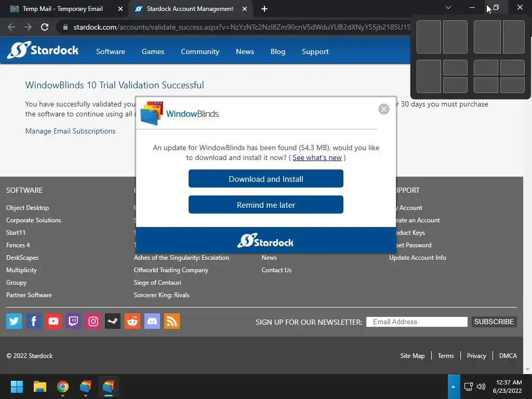The height and width of the screenshot is (399, 532).
Task: Open the Partner Software footer link
Action: pos(29,295)
